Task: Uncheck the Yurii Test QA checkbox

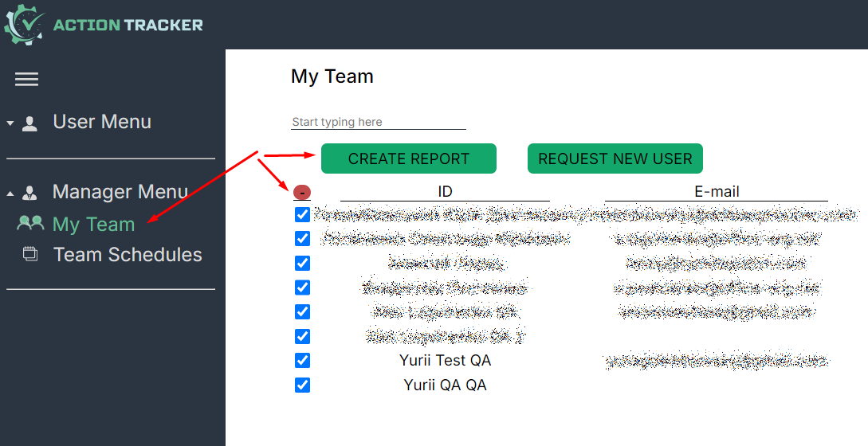Action: 302,360
